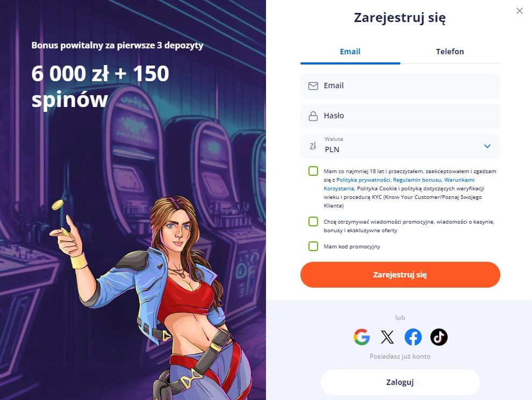Switch to the Telefon tab
532x400 pixels.
point(450,52)
